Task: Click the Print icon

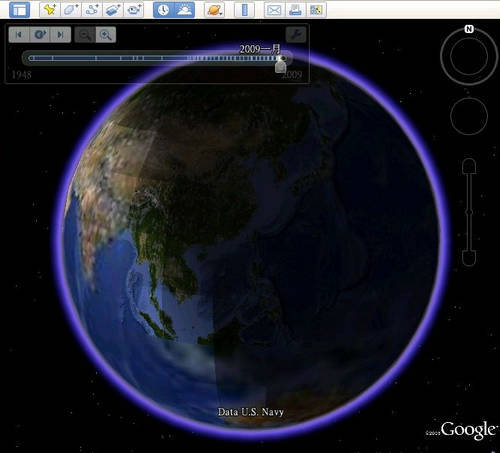Action: pyautogui.click(x=295, y=10)
